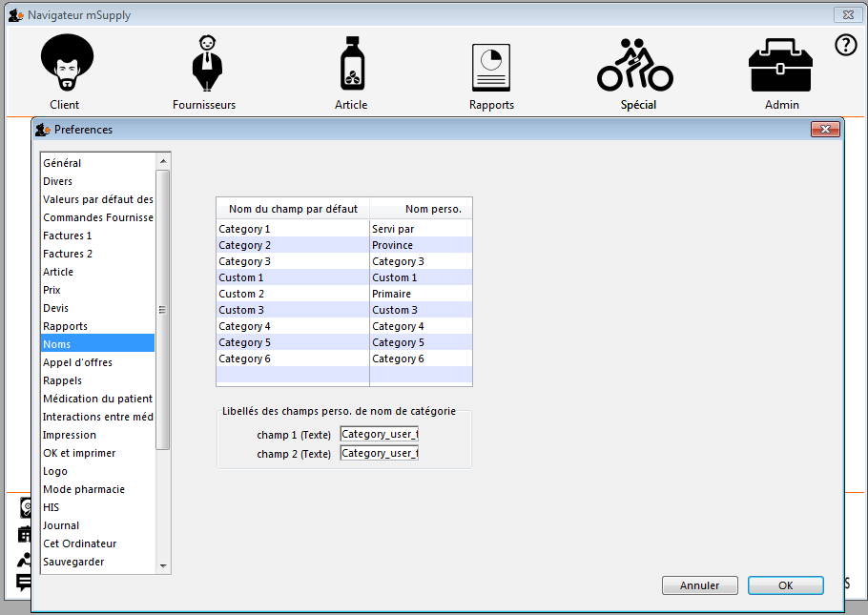
Task: Click the 'Category 1' default field cell
Action: coord(293,229)
